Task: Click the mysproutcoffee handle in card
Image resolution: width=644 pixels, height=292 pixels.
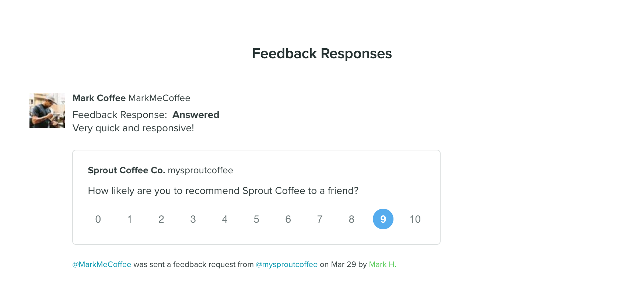Action: (x=200, y=171)
